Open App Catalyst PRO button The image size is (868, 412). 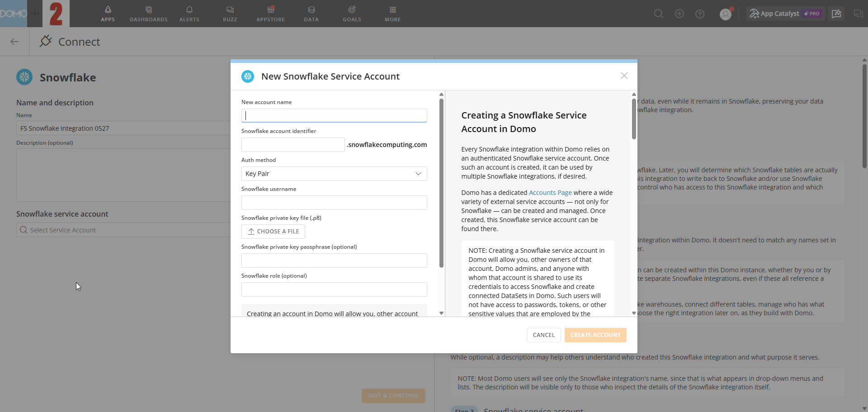click(785, 14)
